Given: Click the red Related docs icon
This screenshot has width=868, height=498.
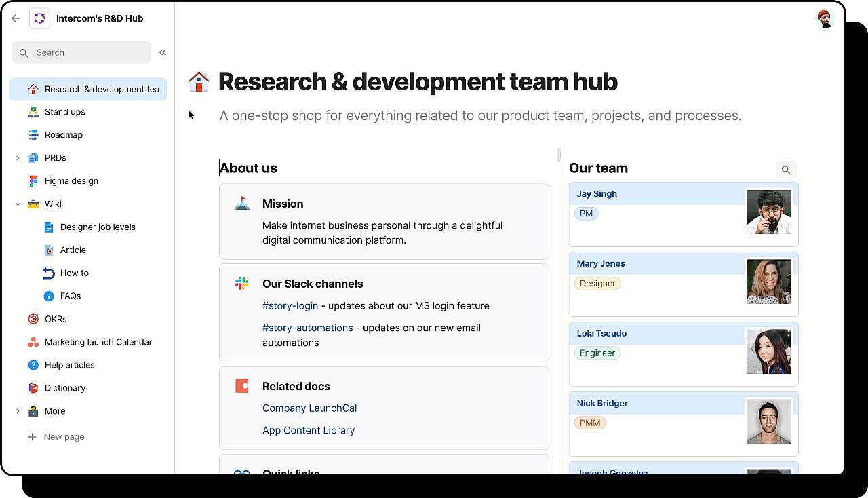Looking at the screenshot, I should coord(241,385).
